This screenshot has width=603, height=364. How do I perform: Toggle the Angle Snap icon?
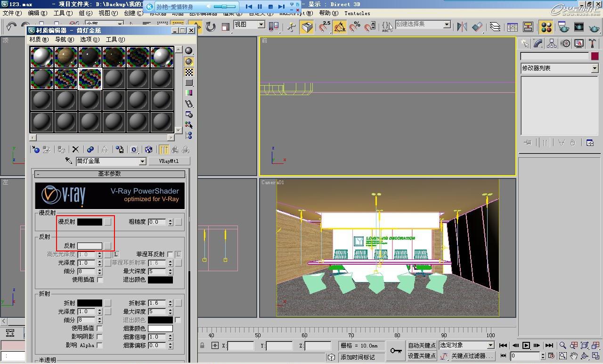pos(340,27)
